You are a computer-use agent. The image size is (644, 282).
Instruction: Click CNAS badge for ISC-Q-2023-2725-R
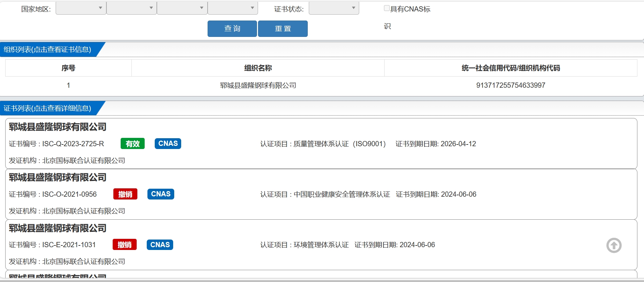coord(168,143)
